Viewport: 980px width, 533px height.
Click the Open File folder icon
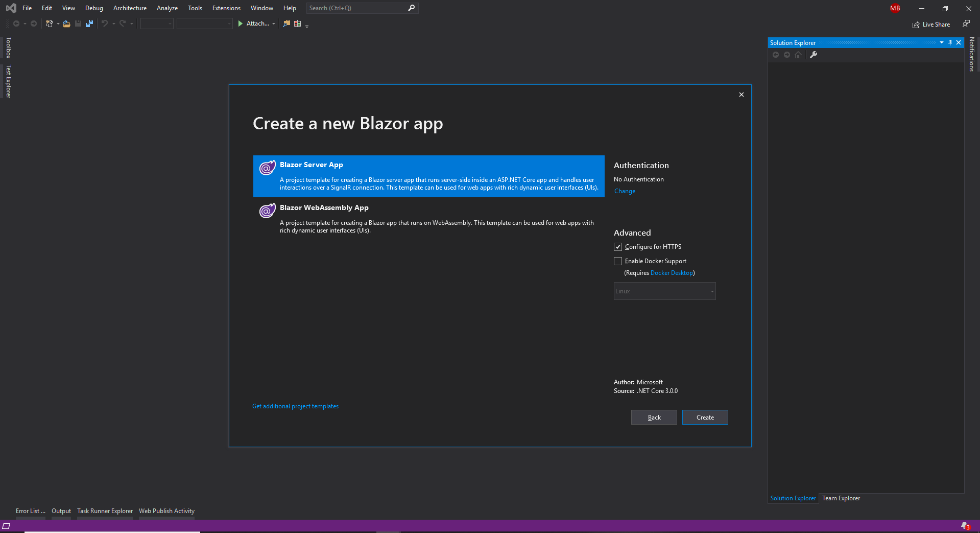(66, 24)
